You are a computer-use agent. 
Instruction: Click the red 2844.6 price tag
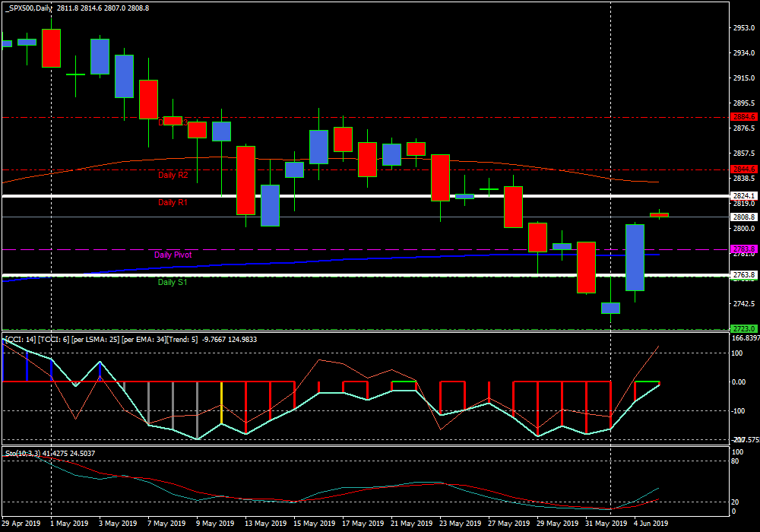744,169
